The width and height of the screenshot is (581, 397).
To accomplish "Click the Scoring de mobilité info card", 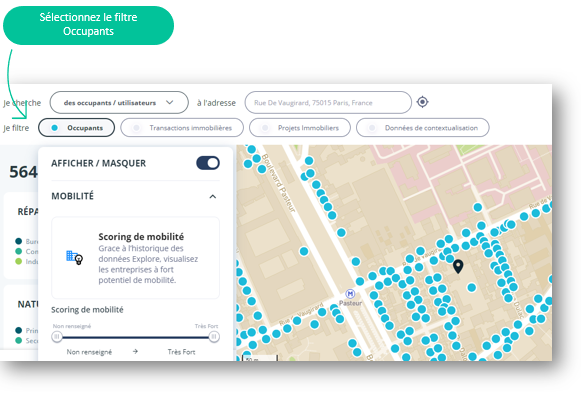I will [x=135, y=258].
